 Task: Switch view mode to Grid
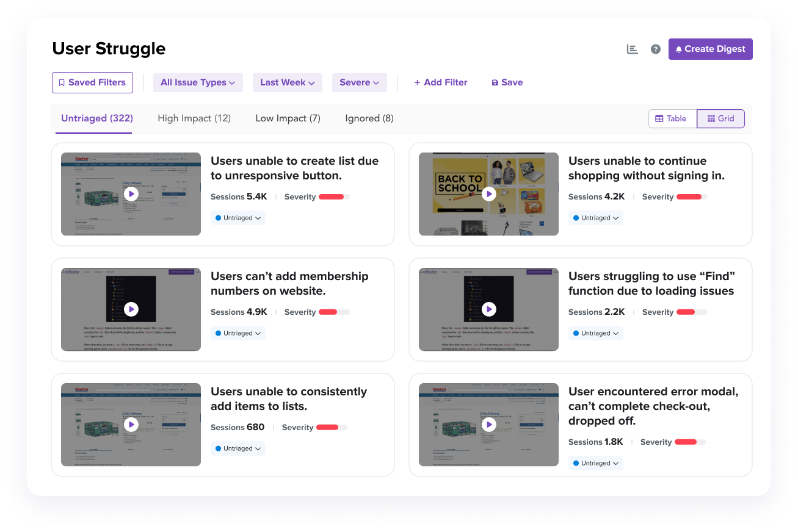[720, 118]
